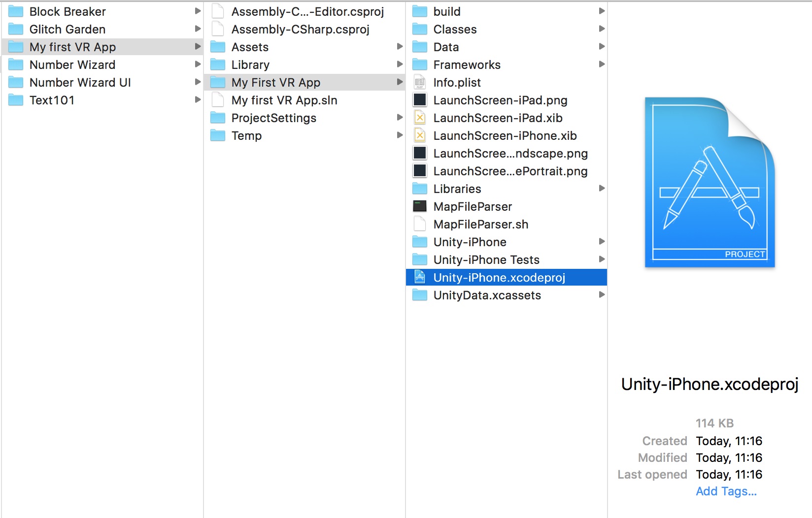
Task: Expand the UnityData.xcassets arrow
Action: 602,294
